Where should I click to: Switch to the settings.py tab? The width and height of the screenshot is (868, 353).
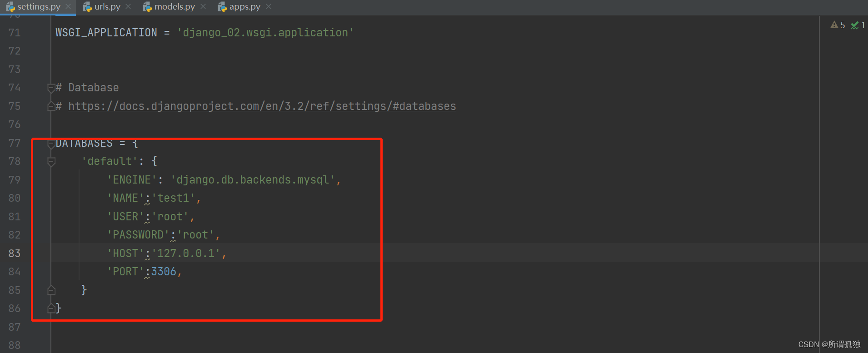click(x=39, y=7)
